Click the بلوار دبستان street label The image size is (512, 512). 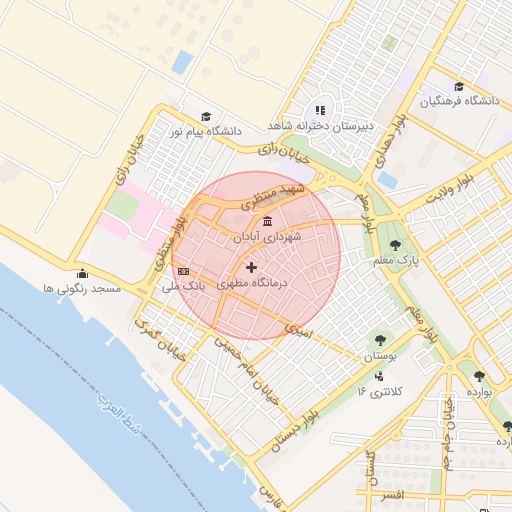click(x=295, y=431)
